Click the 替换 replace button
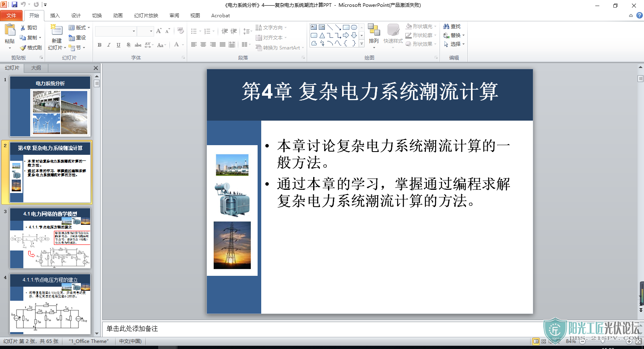 point(454,35)
